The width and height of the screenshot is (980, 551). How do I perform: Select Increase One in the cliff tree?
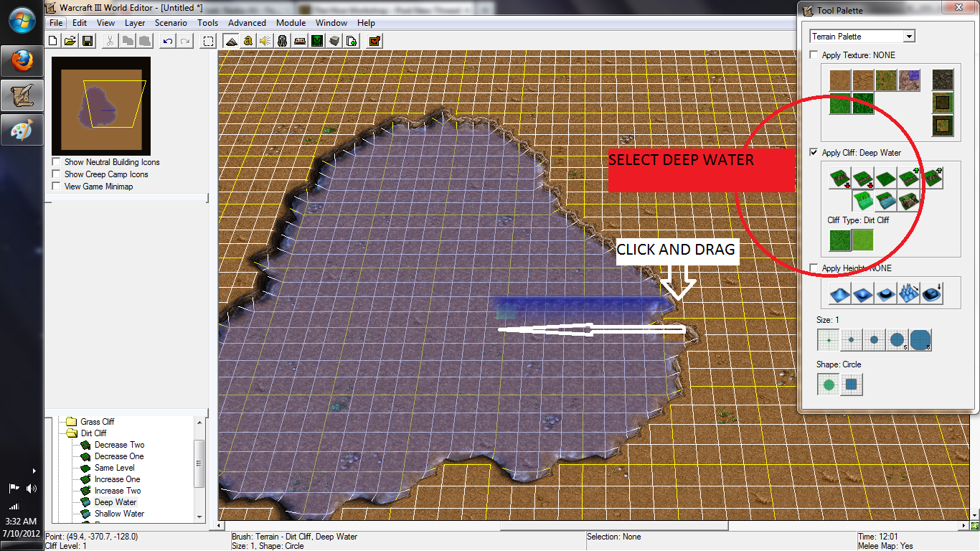(x=118, y=479)
